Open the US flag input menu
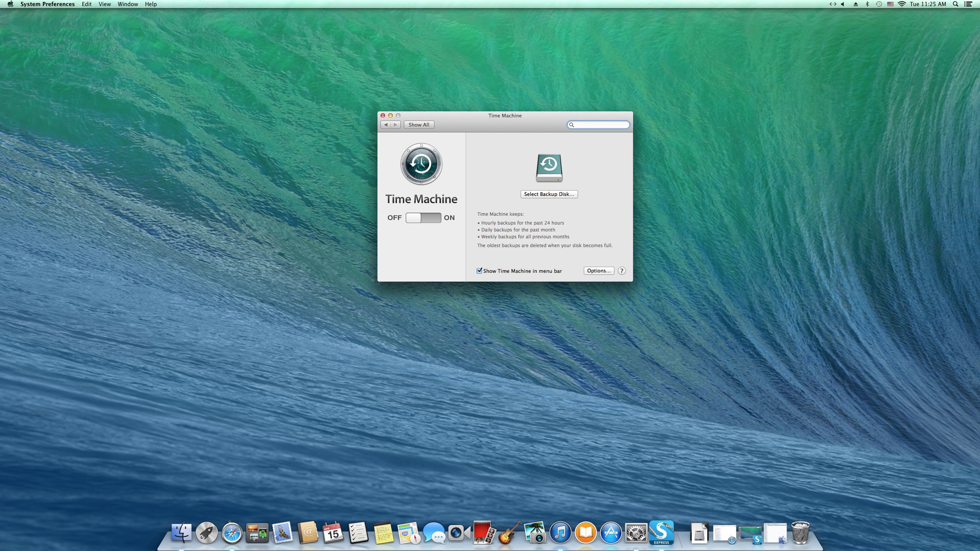Screen dimensions: 980x551 (x=890, y=4)
